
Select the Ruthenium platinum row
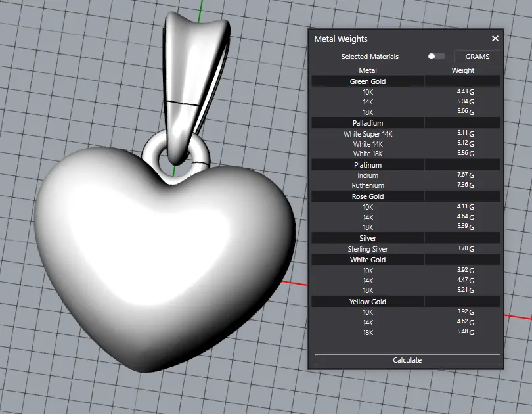368,185
